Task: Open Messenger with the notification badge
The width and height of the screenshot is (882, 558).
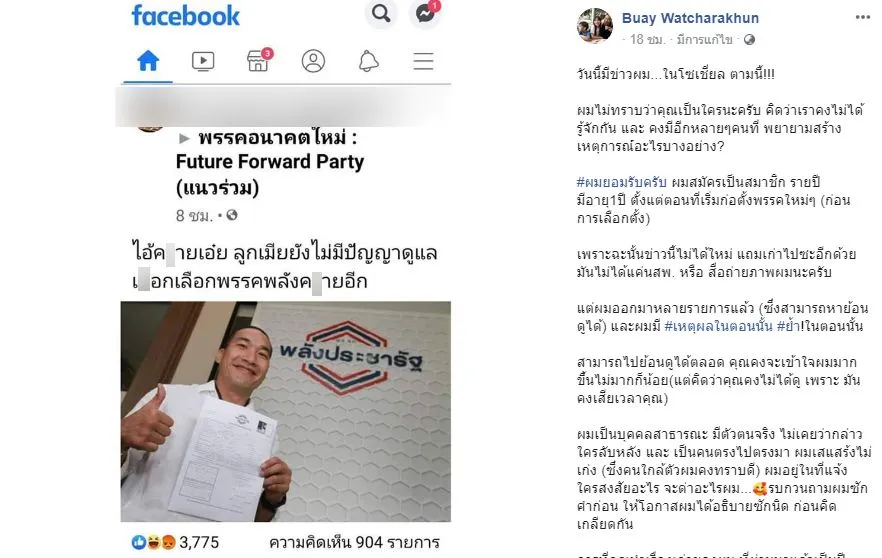Action: tap(425, 14)
